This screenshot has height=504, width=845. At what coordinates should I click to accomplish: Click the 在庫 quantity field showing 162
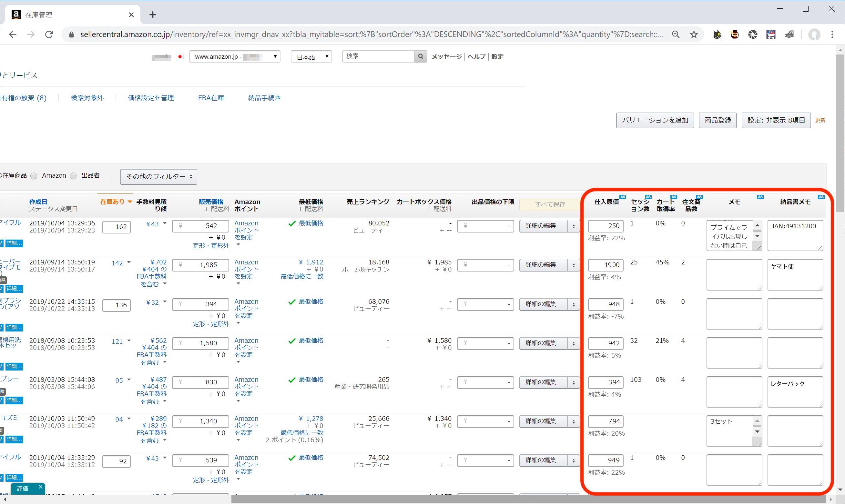click(116, 227)
